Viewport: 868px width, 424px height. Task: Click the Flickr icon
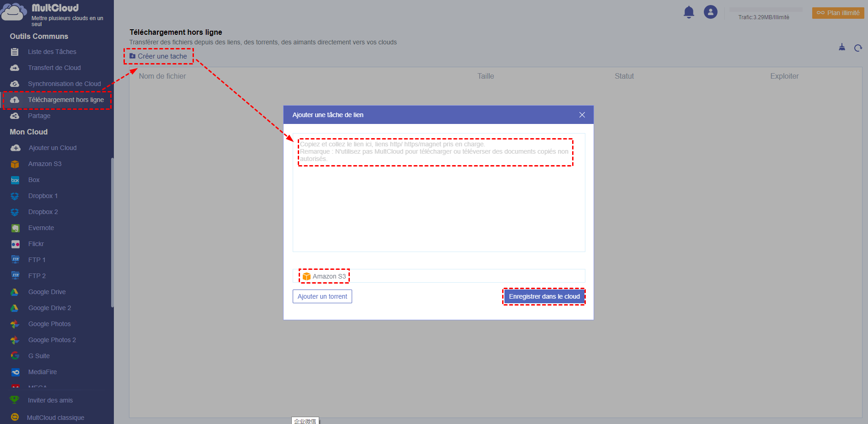coord(15,244)
